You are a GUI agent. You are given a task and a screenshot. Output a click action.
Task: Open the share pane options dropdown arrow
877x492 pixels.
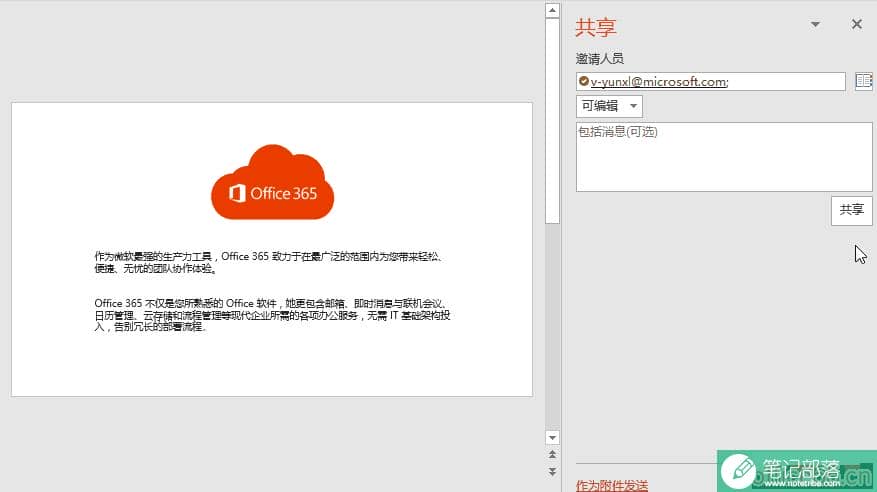[x=815, y=24]
